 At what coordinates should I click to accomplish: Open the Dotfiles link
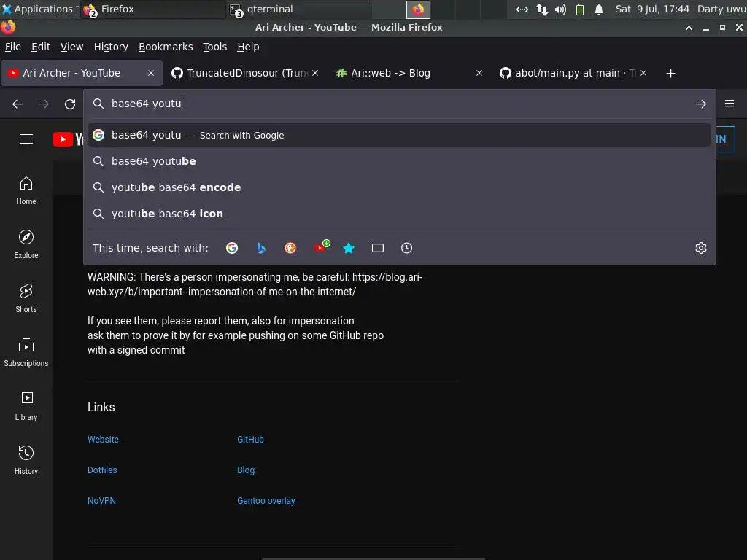(x=102, y=470)
